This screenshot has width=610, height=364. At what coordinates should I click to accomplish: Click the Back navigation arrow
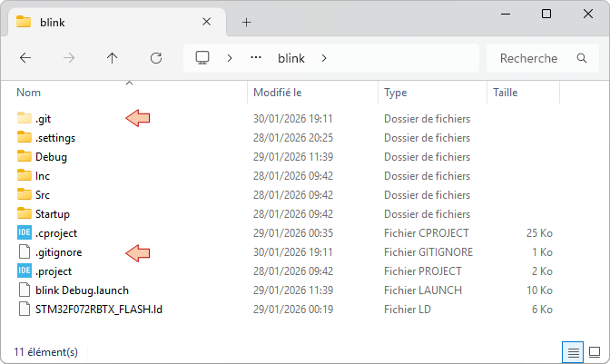[x=25, y=58]
